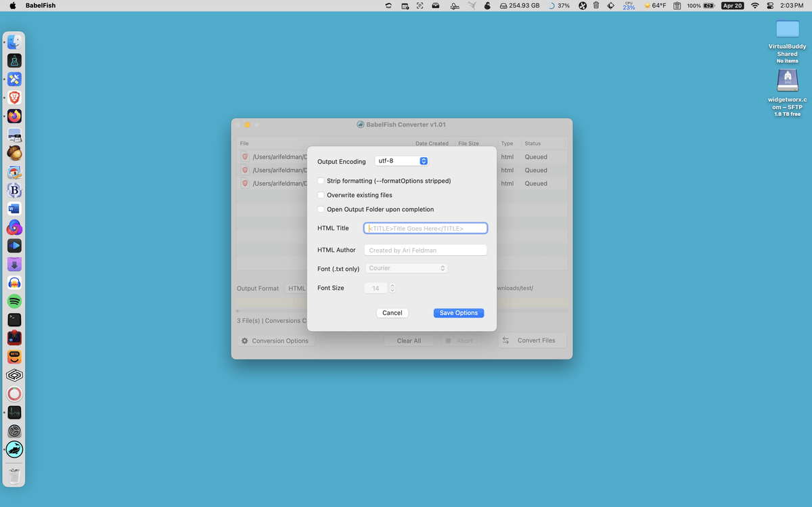The image size is (812, 507).
Task: Check Overwrite existing files
Action: click(x=321, y=195)
